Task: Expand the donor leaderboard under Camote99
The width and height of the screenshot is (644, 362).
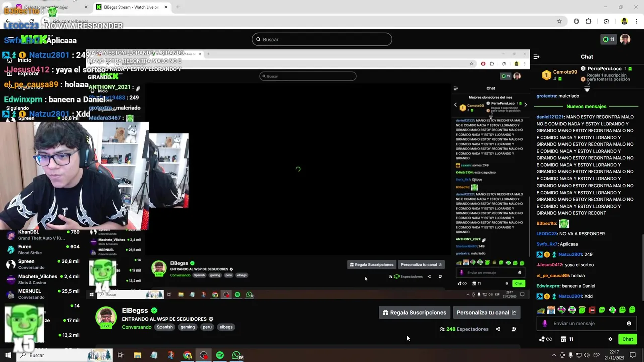Action: pyautogui.click(x=587, y=89)
